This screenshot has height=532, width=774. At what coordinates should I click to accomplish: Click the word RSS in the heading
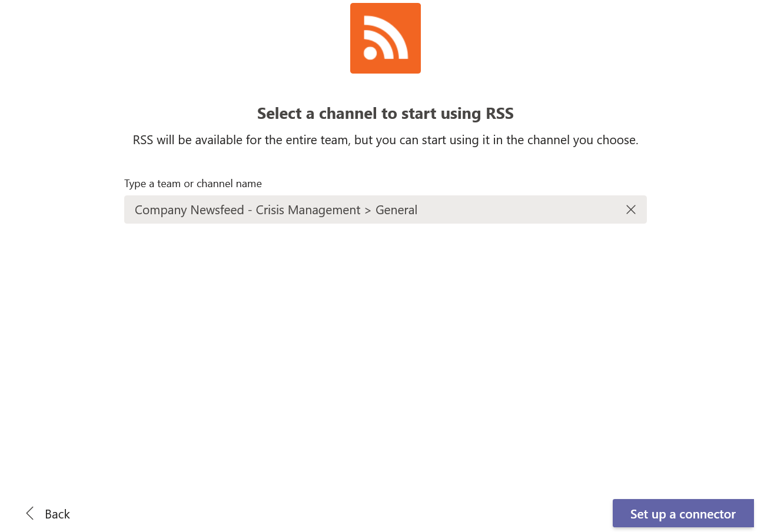click(500, 113)
